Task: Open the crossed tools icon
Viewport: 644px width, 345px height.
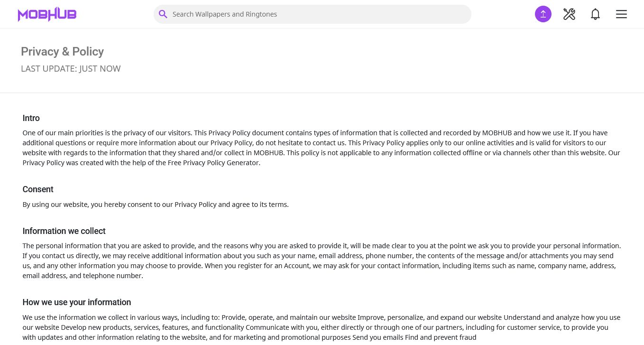Action: tap(569, 14)
